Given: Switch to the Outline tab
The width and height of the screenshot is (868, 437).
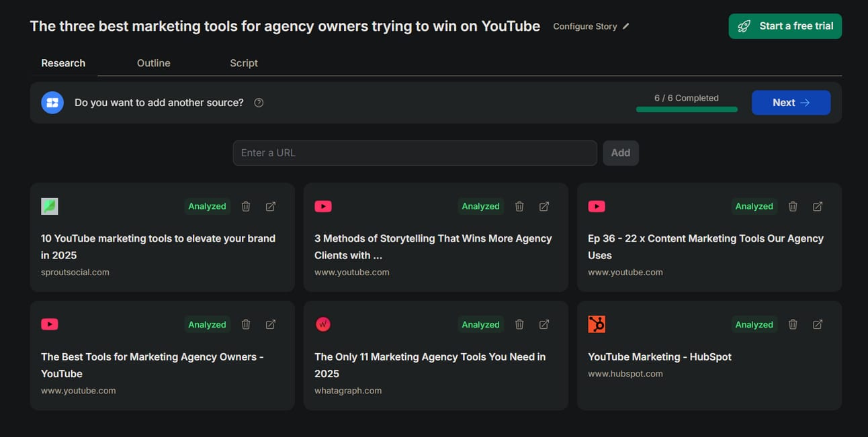Looking at the screenshot, I should [x=154, y=63].
